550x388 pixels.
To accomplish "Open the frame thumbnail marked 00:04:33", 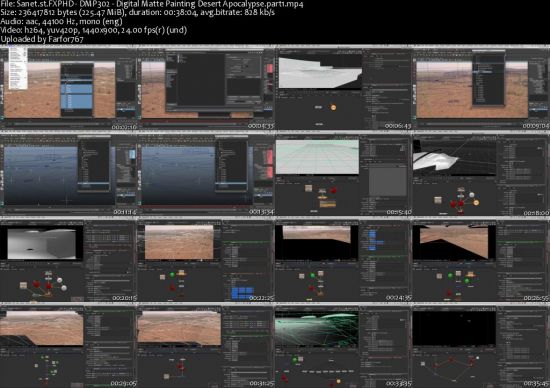I will point(206,87).
